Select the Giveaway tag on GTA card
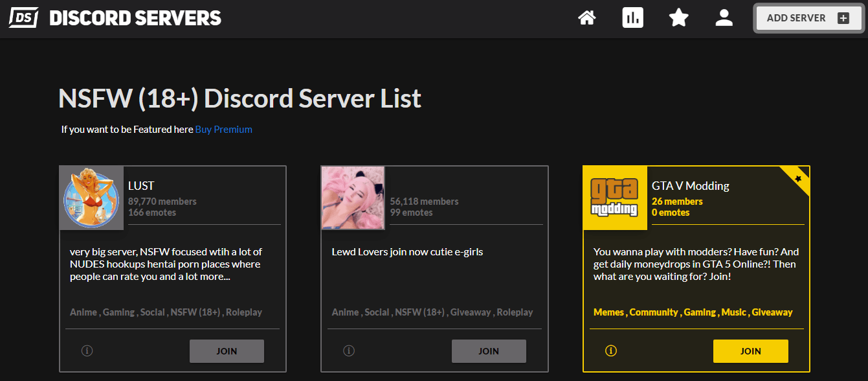Viewport: 868px width, 381px height. tap(772, 312)
